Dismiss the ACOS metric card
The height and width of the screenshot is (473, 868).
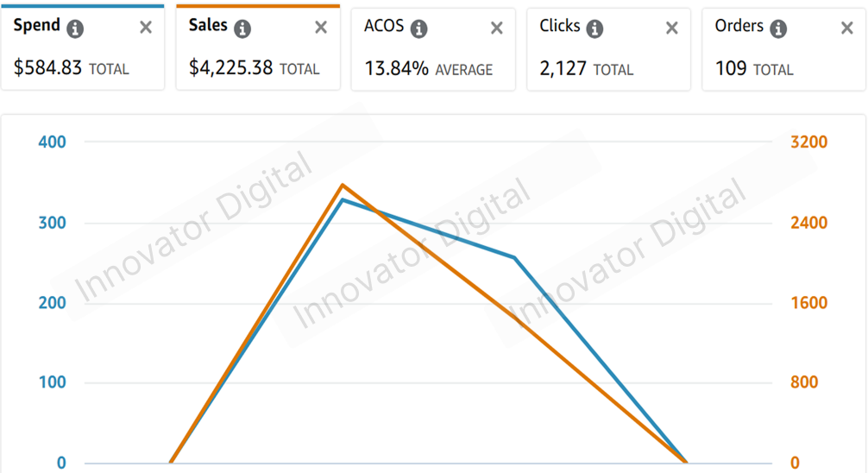pyautogui.click(x=496, y=28)
